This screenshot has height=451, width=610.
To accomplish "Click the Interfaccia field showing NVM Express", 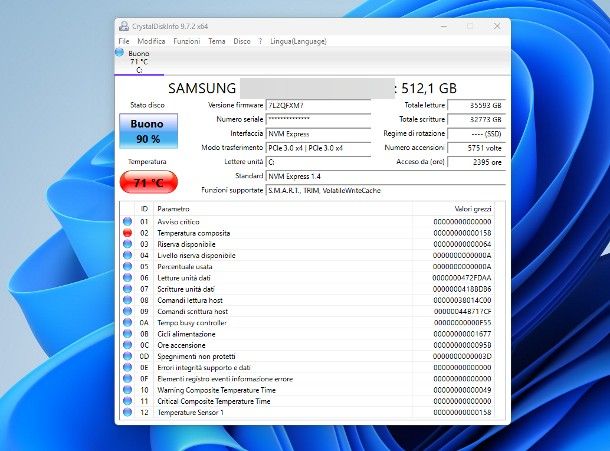I will click(x=318, y=134).
